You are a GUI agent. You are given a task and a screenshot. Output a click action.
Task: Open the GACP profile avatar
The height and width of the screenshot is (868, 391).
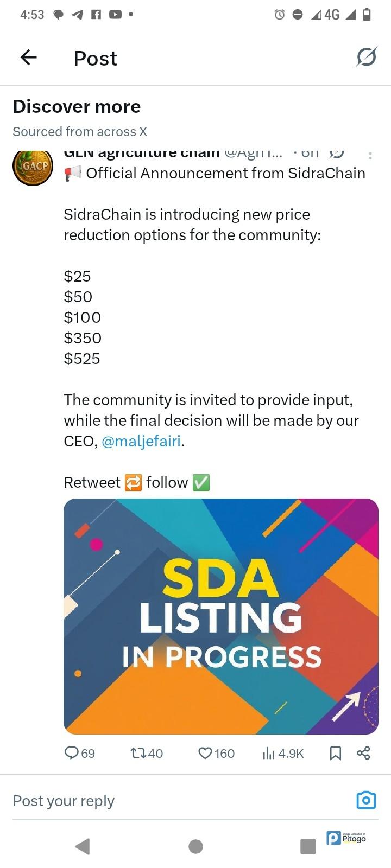tap(33, 166)
